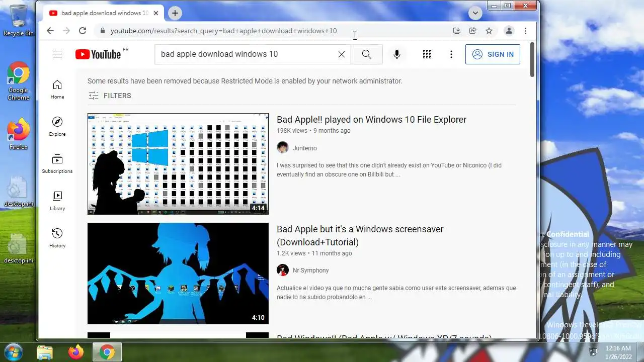The width and height of the screenshot is (644, 362).
Task: Open Library in the sidebar
Action: (57, 201)
